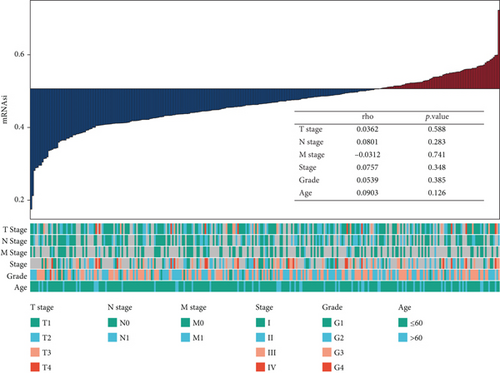The height and width of the screenshot is (373, 500).
Task: Click the Stage II legend swatch
Action: (x=260, y=338)
